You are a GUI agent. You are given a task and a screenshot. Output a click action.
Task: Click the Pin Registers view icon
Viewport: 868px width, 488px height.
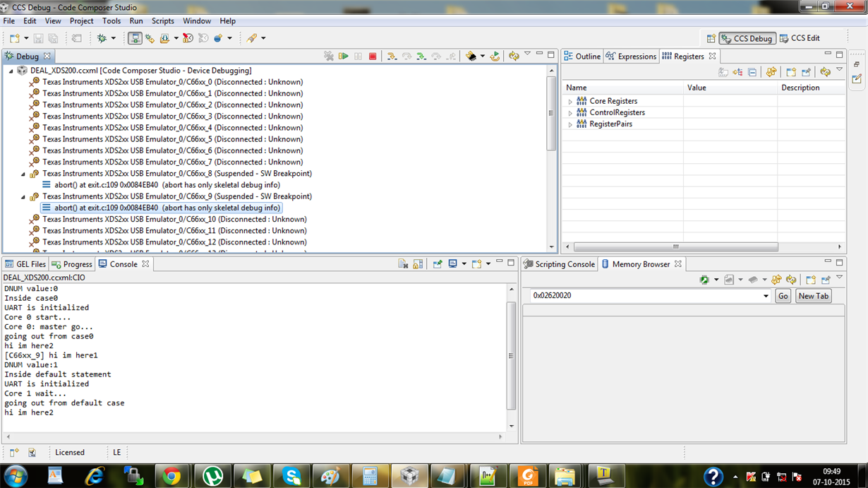806,72
